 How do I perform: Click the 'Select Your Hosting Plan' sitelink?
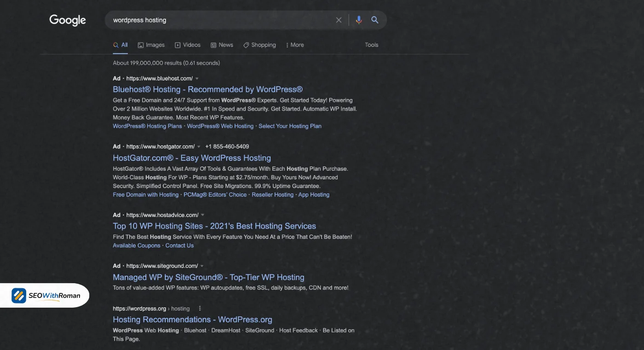pos(290,126)
